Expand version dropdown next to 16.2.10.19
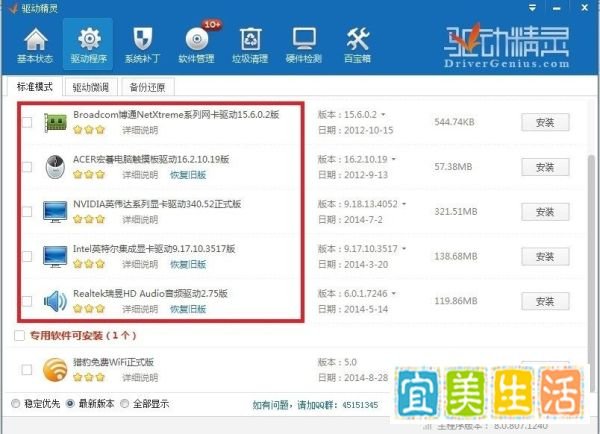This screenshot has height=434, width=600. pos(394,159)
